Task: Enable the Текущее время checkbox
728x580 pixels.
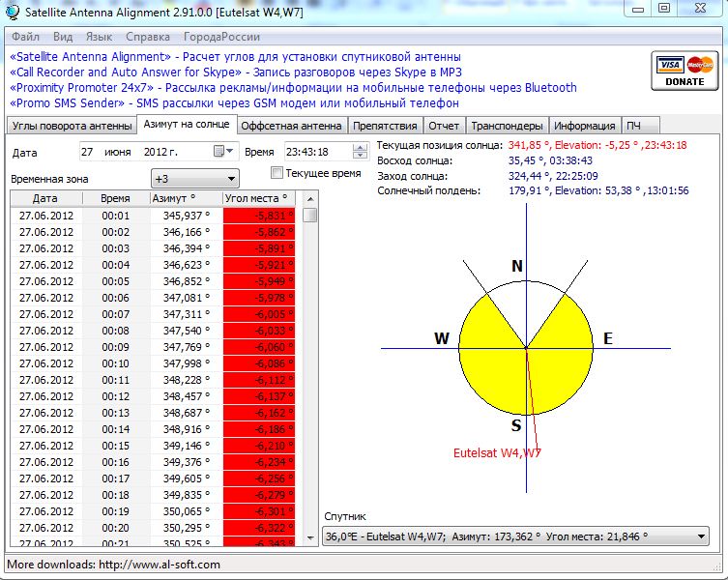Action: 277,173
